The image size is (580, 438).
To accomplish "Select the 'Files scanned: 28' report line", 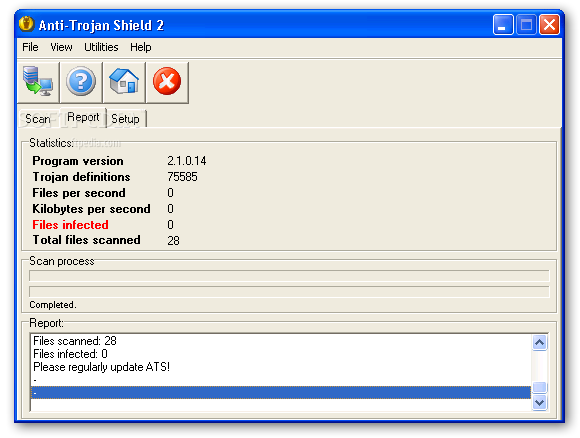I will click(281, 341).
